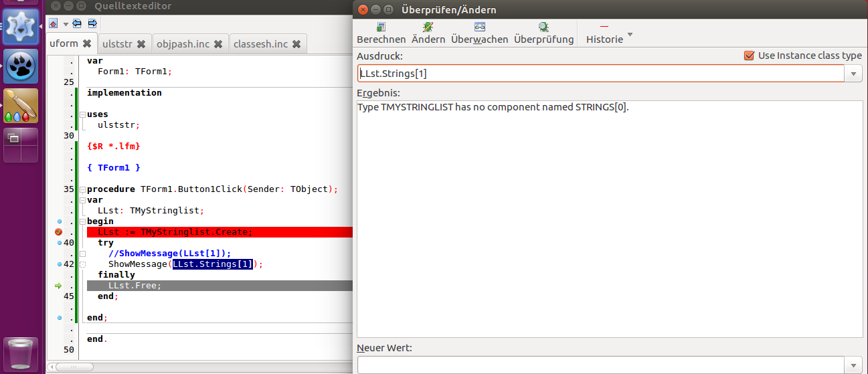Toggle the red breakpoint on LLst Create line
Viewport: 868px width, 374px height.
tap(59, 232)
